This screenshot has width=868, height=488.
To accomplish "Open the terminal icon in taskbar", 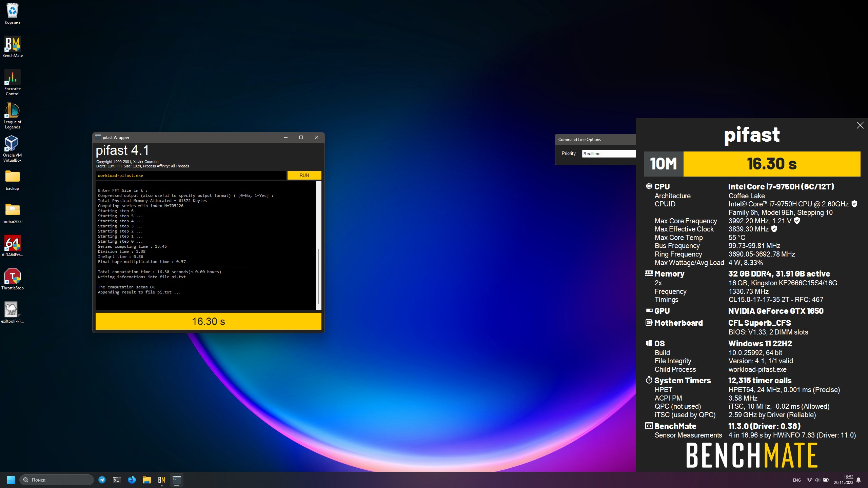I will click(117, 480).
